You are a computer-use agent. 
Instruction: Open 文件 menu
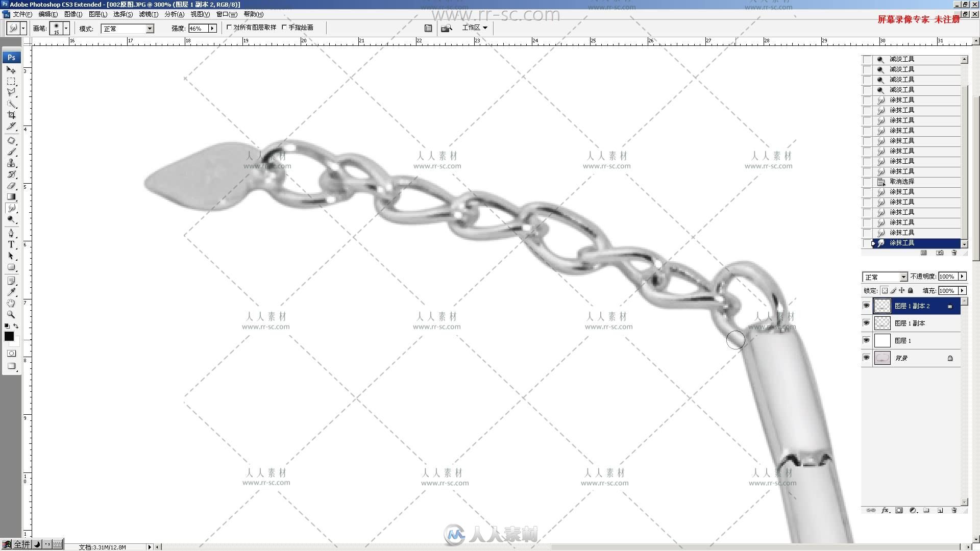[x=22, y=14]
